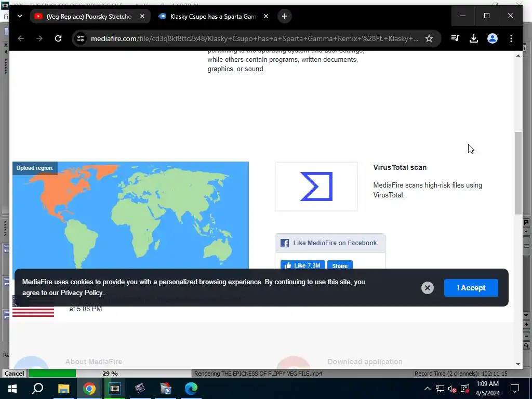Open a new Chrome tab
532x399 pixels.
285,16
